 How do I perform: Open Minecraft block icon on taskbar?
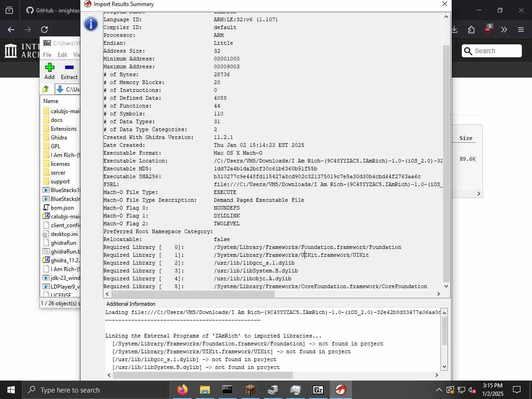pyautogui.click(x=250, y=390)
